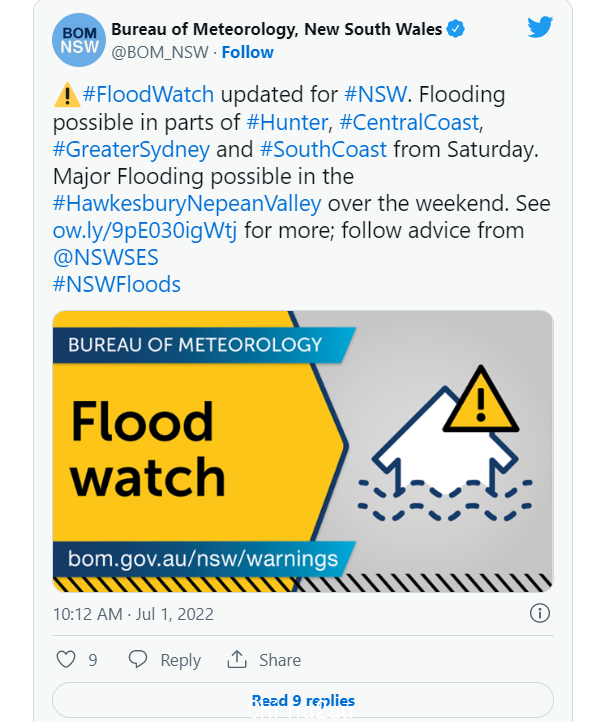Click the verified badge next to account name

455,29
